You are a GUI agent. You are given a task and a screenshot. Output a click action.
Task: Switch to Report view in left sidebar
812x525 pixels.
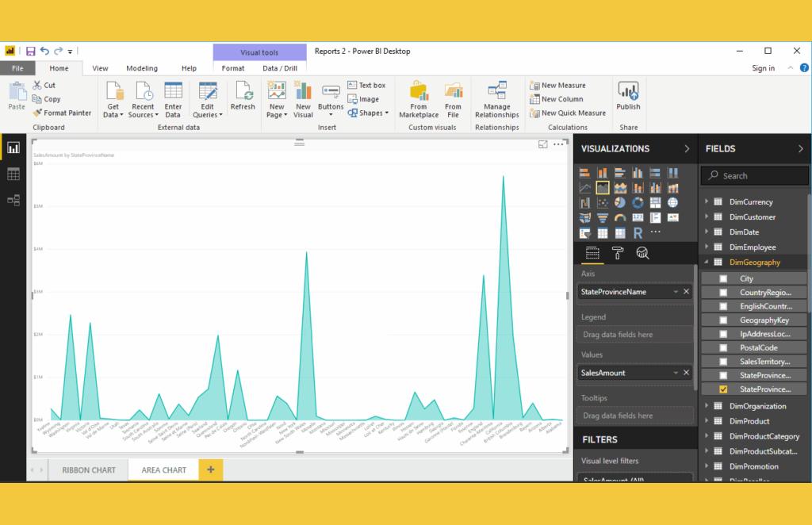point(13,148)
